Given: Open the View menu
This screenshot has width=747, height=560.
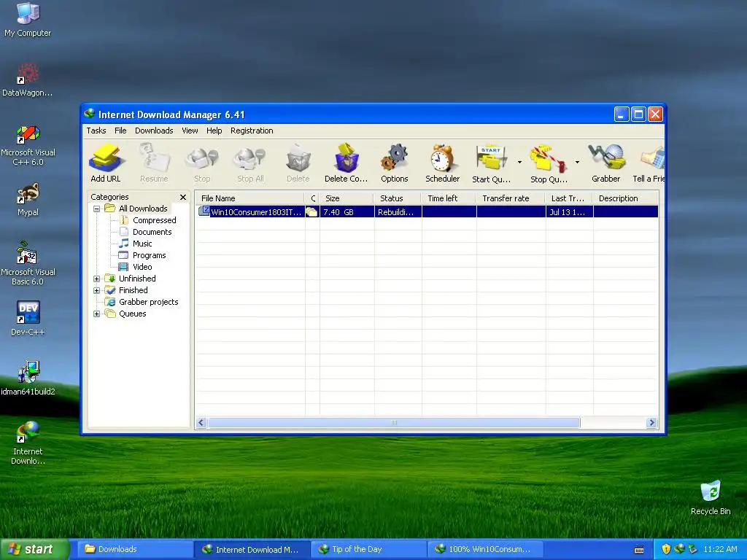Looking at the screenshot, I should point(190,131).
